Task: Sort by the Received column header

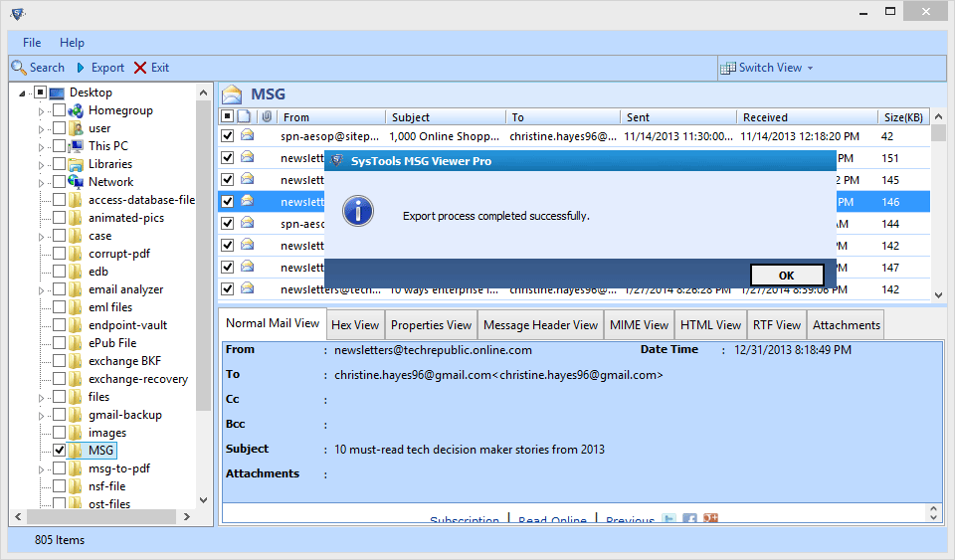Action: click(807, 116)
